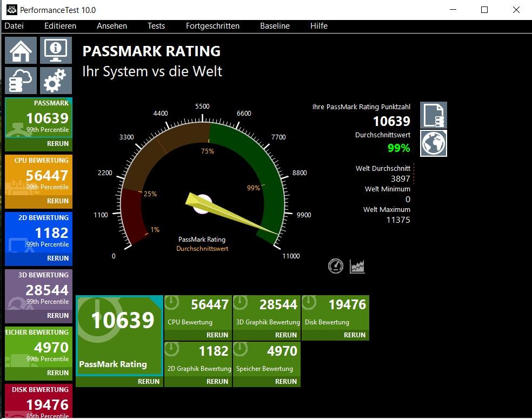Select the 3D Bewertung sidebar tile
This screenshot has width=532, height=419.
[39, 289]
